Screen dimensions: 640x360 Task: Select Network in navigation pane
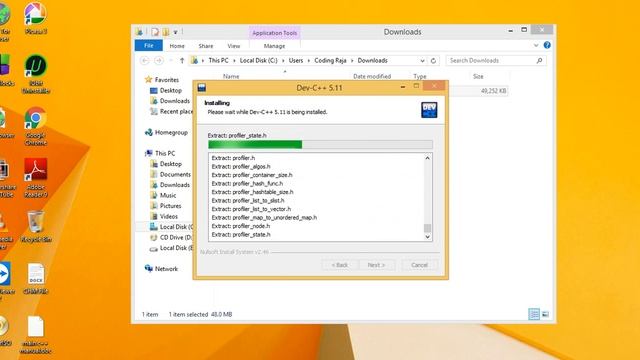coord(161,269)
